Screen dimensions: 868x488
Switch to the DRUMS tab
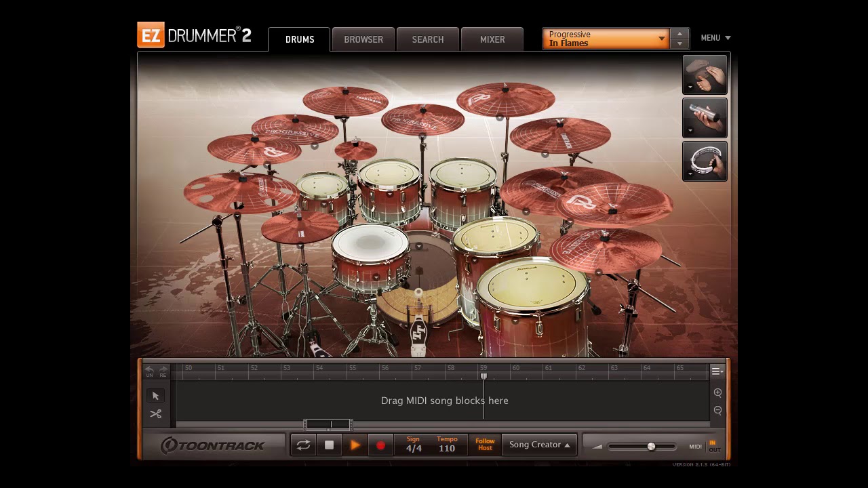[300, 39]
